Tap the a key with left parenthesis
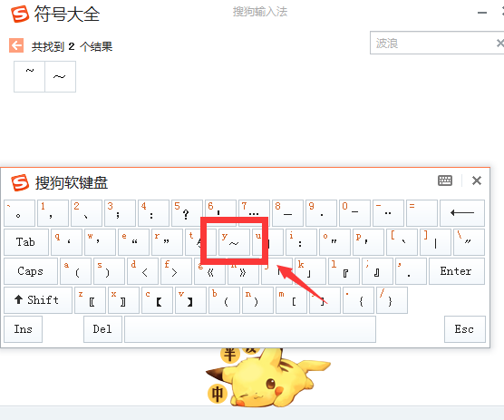504x420 pixels. point(75,271)
